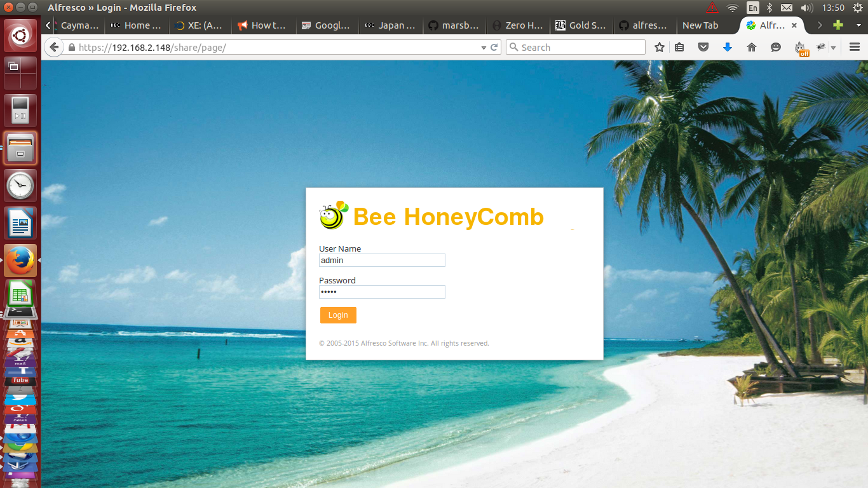Open the system power gear menu

857,8
